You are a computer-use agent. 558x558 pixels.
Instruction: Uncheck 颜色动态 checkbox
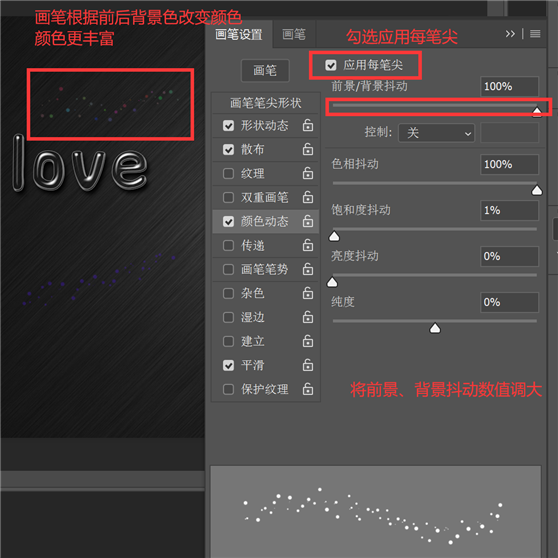coord(228,221)
